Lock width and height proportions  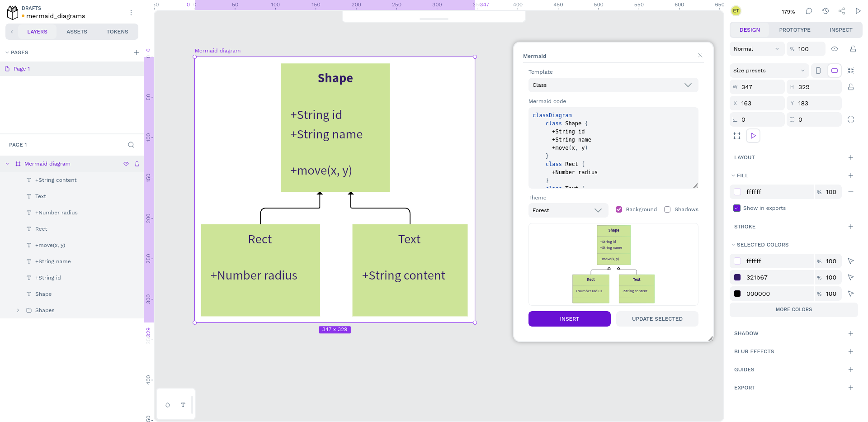click(x=851, y=87)
